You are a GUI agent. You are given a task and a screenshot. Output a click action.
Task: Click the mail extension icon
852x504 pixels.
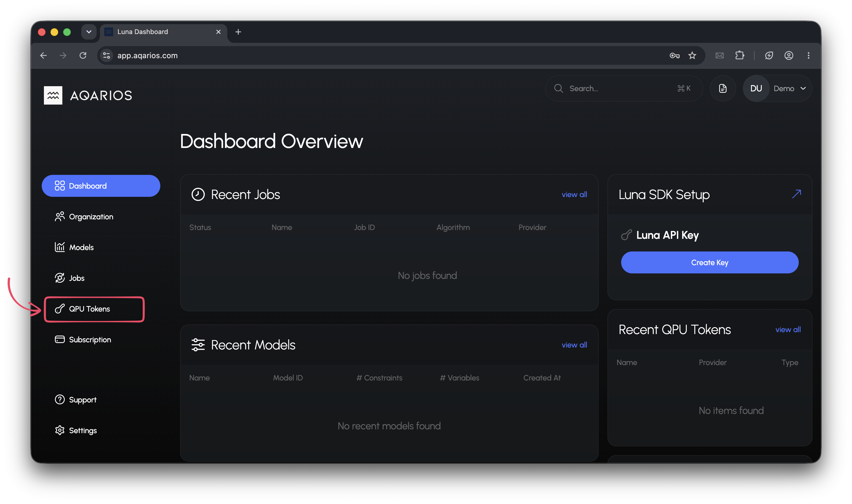tap(719, 55)
